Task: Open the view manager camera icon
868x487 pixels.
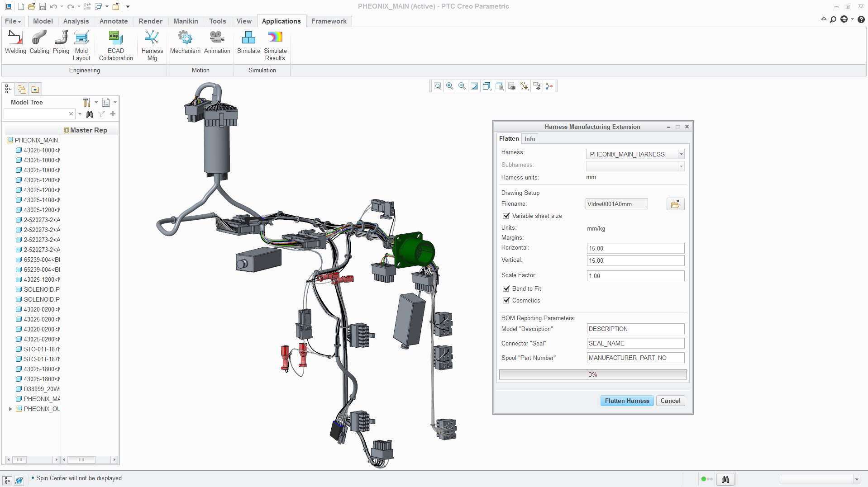Action: coord(512,86)
